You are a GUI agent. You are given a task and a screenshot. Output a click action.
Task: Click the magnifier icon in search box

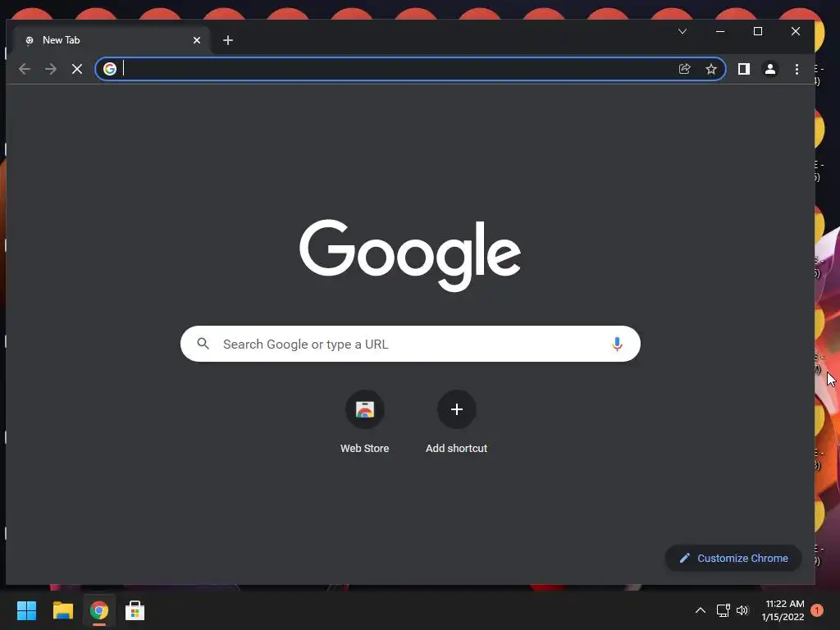(x=203, y=344)
